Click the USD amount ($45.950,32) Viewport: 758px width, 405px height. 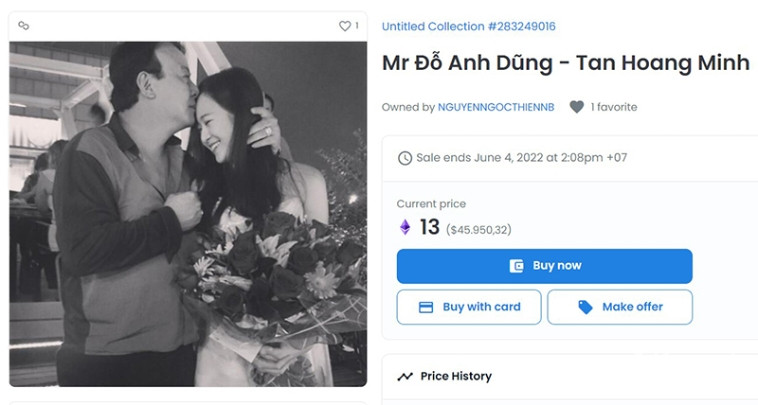click(478, 230)
